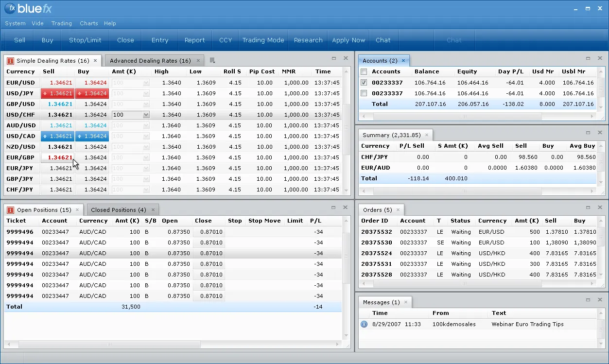Image resolution: width=609 pixels, height=364 pixels.
Task: Click the info icon on the Webinar message
Action: pos(364,324)
